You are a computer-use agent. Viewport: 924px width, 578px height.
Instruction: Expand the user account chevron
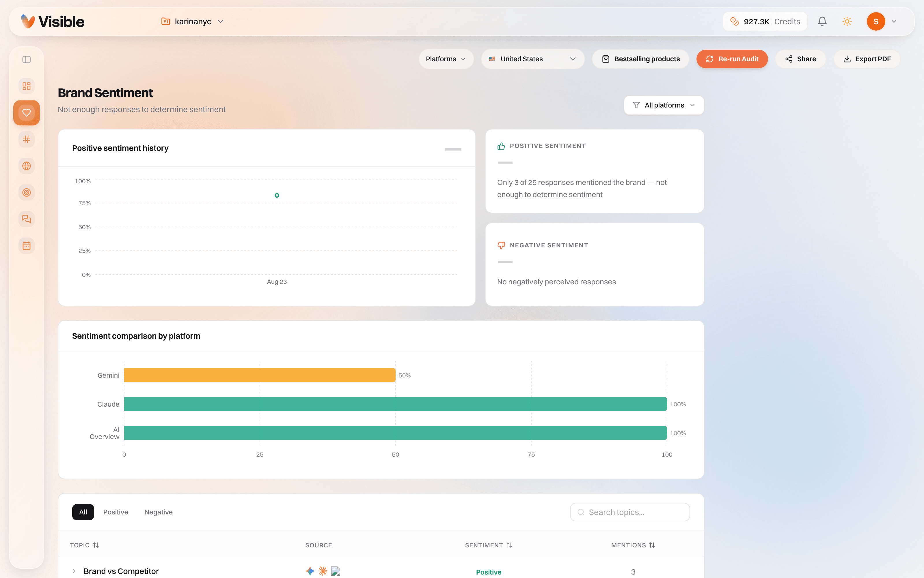[x=894, y=21]
